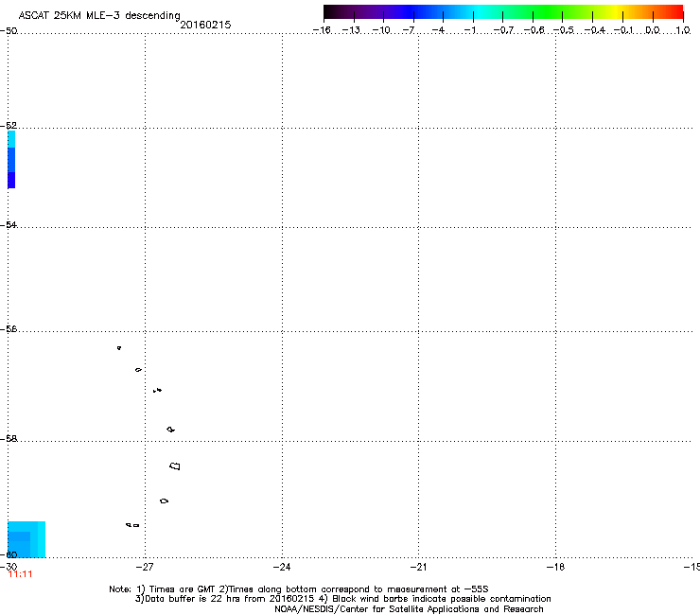Click the colorbar label -0.5
700x615 pixels.
(564, 30)
